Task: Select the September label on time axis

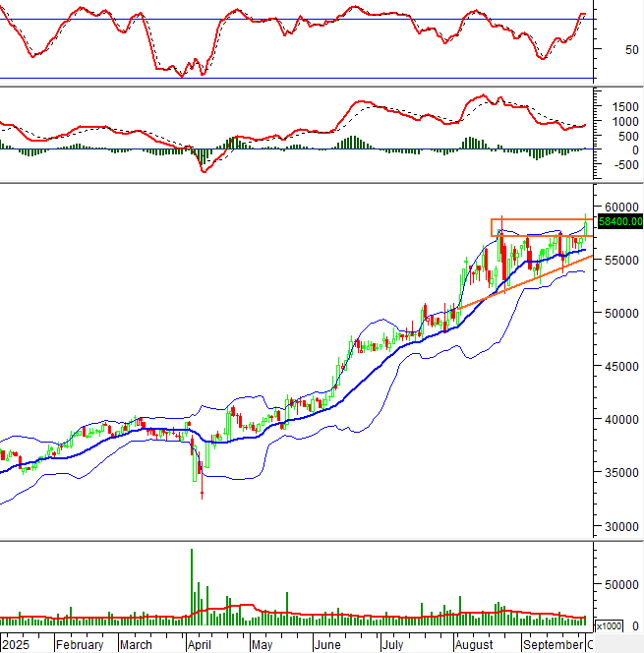Action: [x=550, y=645]
